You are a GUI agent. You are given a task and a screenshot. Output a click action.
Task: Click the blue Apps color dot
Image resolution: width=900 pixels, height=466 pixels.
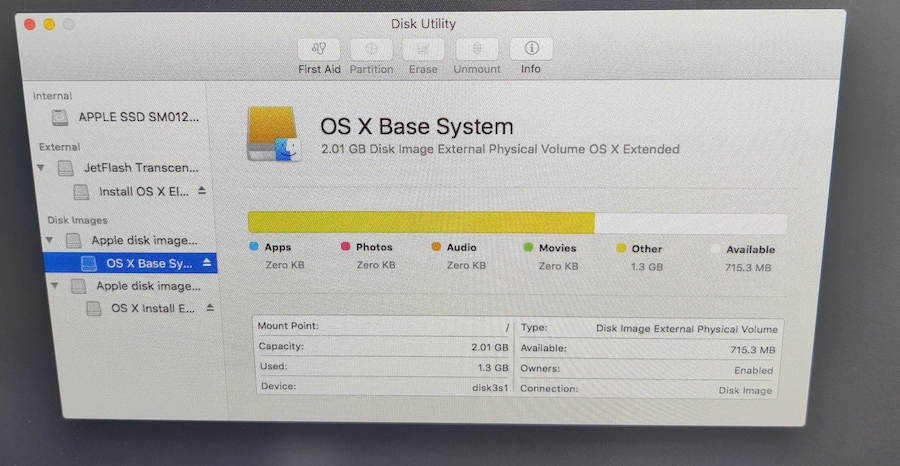pos(254,247)
